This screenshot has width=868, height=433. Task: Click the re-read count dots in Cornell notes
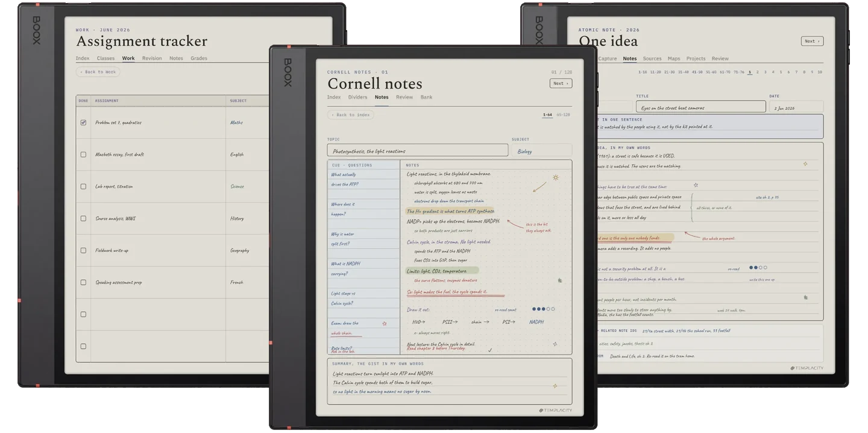(543, 309)
